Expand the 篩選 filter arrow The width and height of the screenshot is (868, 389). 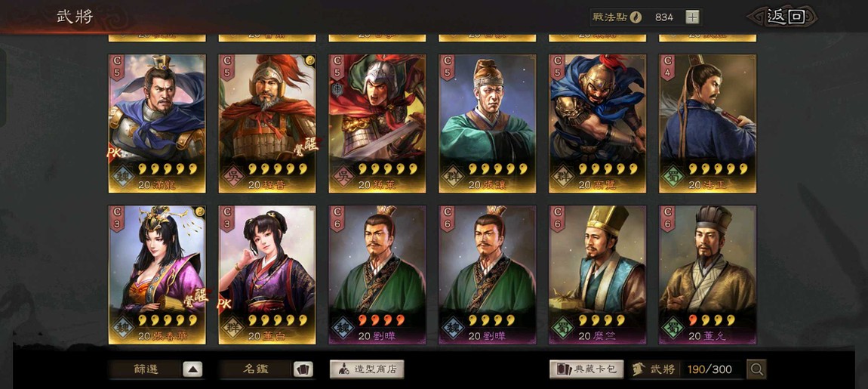tap(192, 369)
